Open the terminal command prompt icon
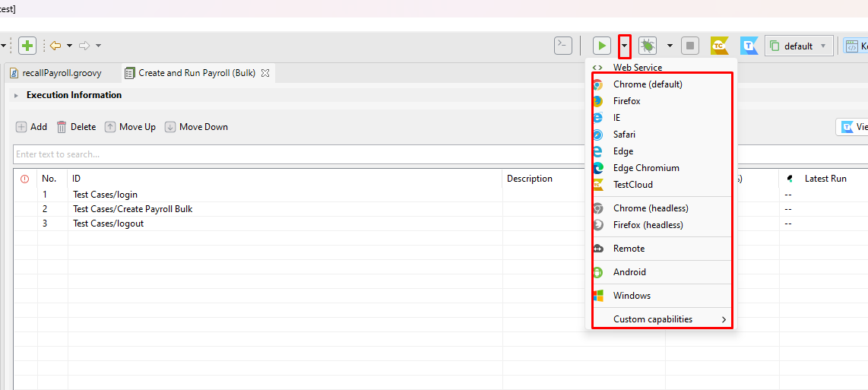The width and height of the screenshot is (868, 390). pos(563,46)
